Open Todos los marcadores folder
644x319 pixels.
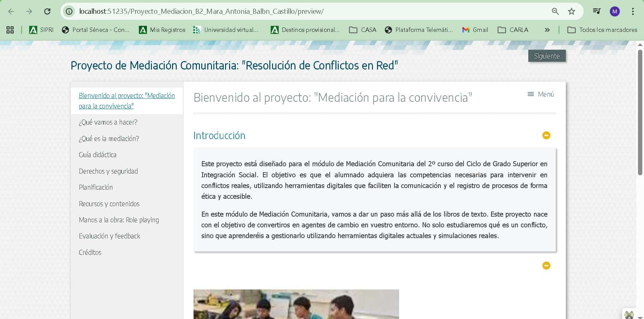(602, 30)
